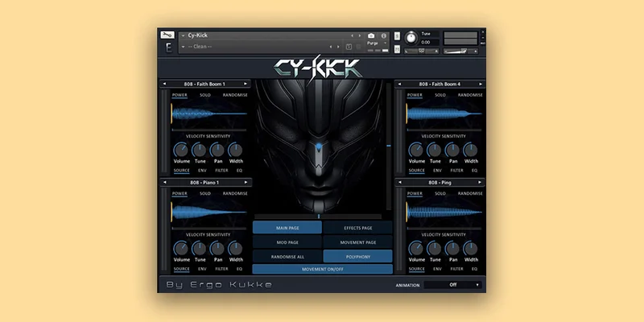Save the current snapshot icon
The width and height of the screenshot is (644, 322).
(x=349, y=47)
